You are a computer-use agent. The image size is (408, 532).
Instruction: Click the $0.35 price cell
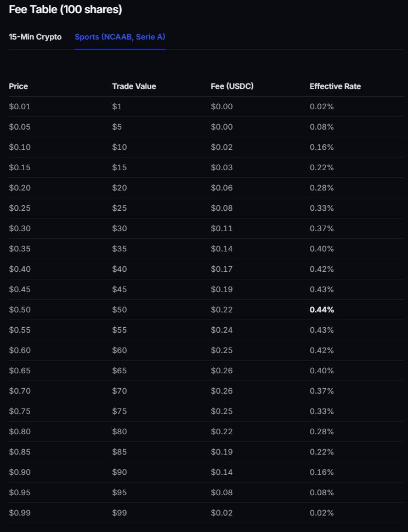[20, 249]
